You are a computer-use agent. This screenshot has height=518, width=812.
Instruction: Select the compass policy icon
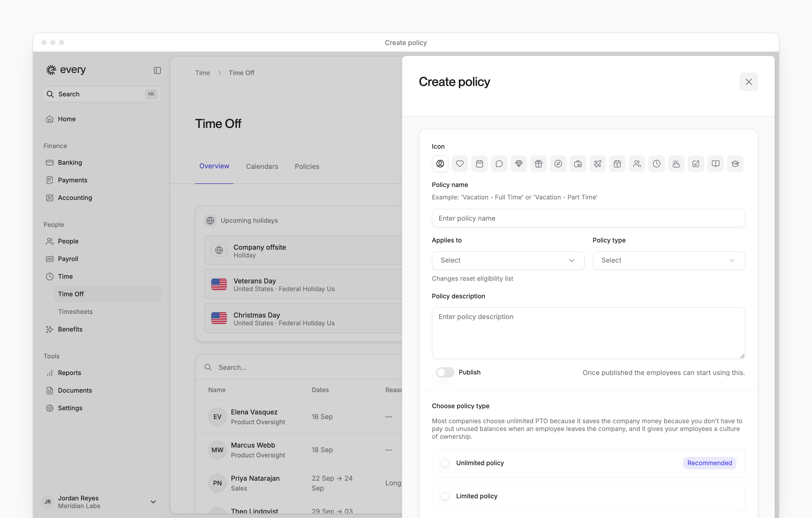point(558,164)
